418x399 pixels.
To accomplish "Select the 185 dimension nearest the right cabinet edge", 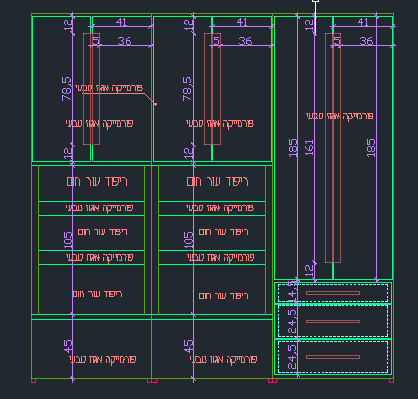I will (x=371, y=148).
